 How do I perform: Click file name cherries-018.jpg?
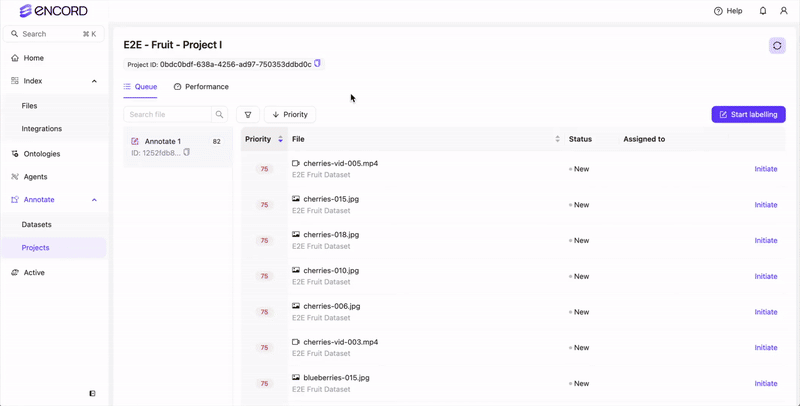coord(331,235)
